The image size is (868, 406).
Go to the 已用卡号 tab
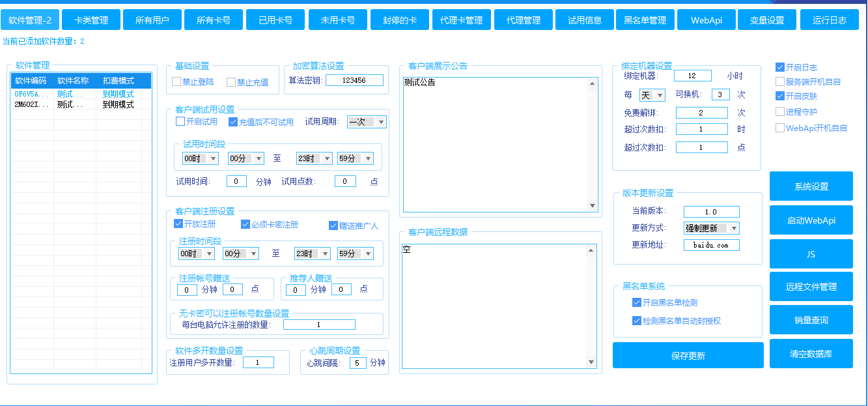[275, 20]
